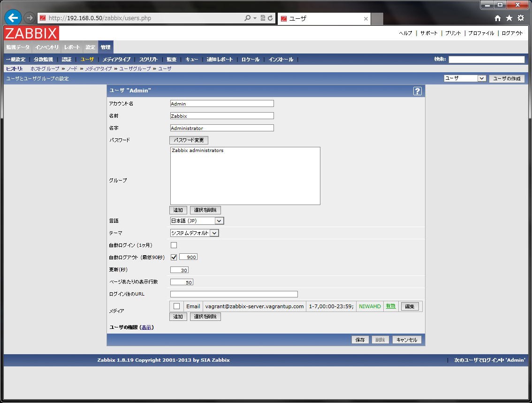Click the ユーザグループ history breadcrumb link
The image size is (532, 403).
(135, 68)
